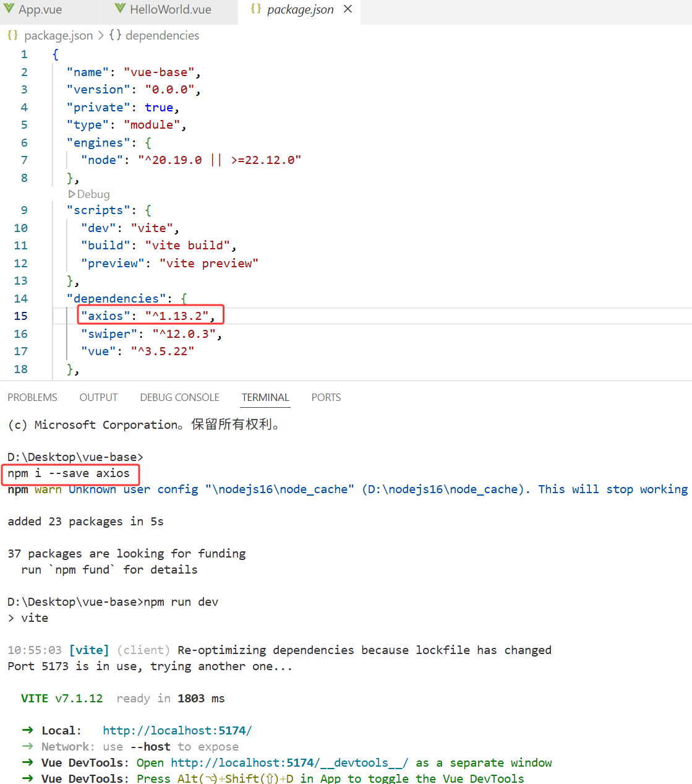Click the Vue icon on App.vue tab
The width and height of the screenshot is (692, 784).
pos(9,9)
